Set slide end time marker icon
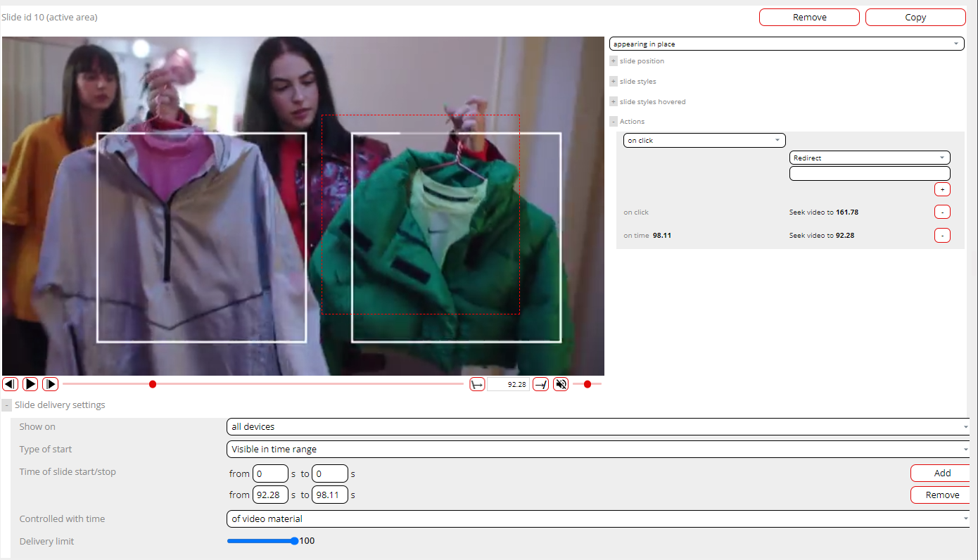This screenshot has height=560, width=978. point(540,384)
